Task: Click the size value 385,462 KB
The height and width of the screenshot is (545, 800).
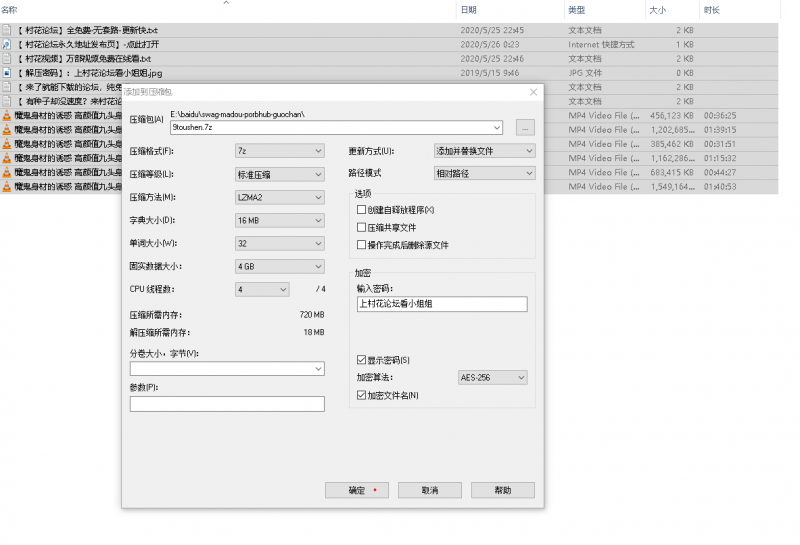Action: (x=672, y=144)
